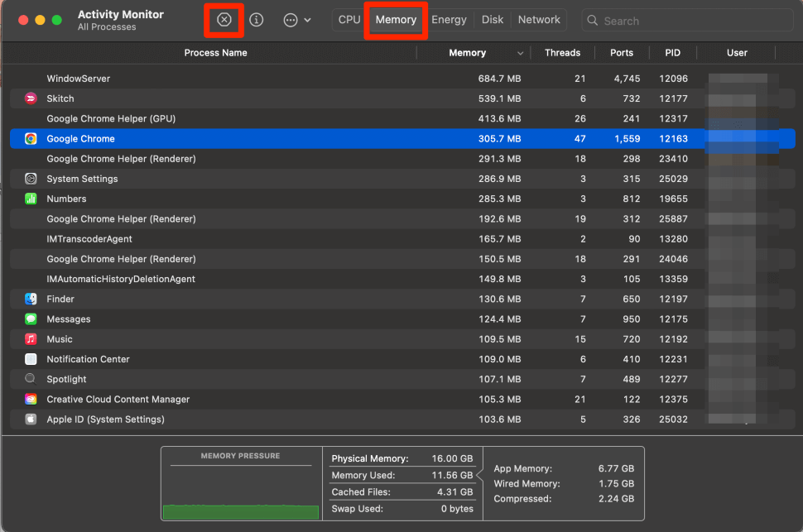
Task: Open the Disk tab
Action: tap(493, 20)
